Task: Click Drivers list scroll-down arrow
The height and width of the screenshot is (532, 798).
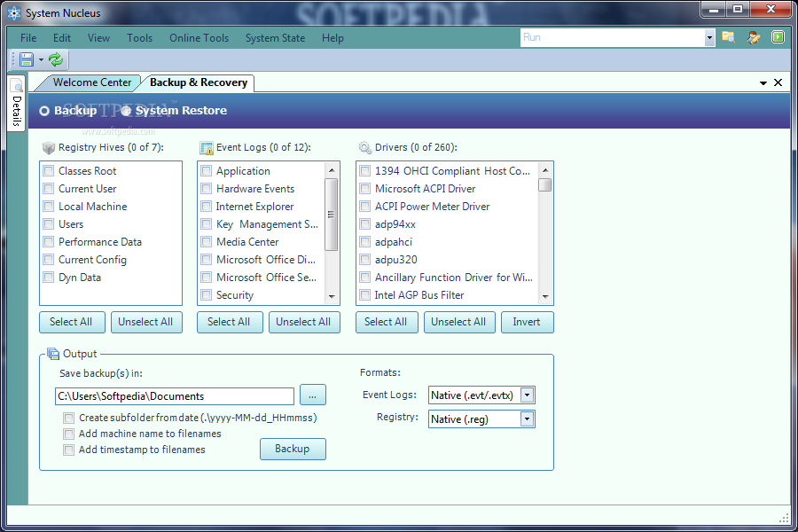Action: pyautogui.click(x=545, y=296)
